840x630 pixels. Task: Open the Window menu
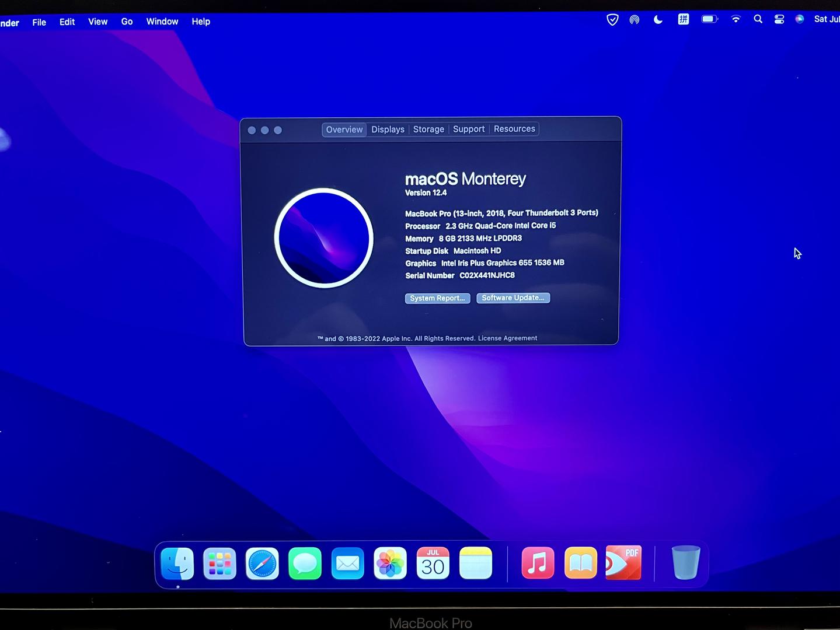pyautogui.click(x=162, y=22)
